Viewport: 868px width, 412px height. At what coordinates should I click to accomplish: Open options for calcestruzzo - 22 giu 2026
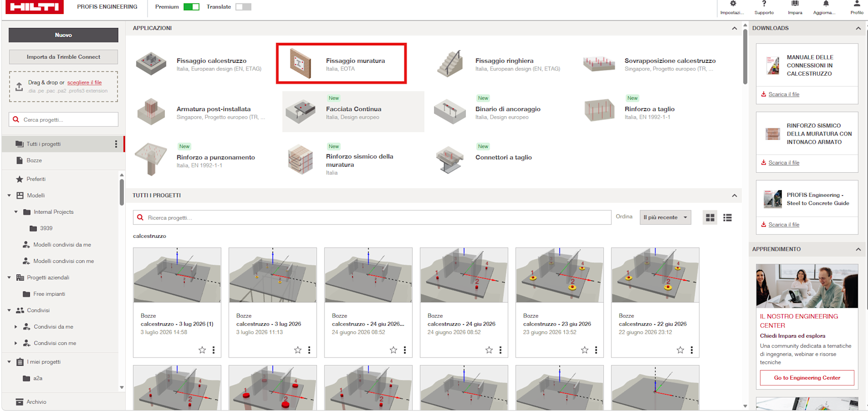(x=692, y=350)
